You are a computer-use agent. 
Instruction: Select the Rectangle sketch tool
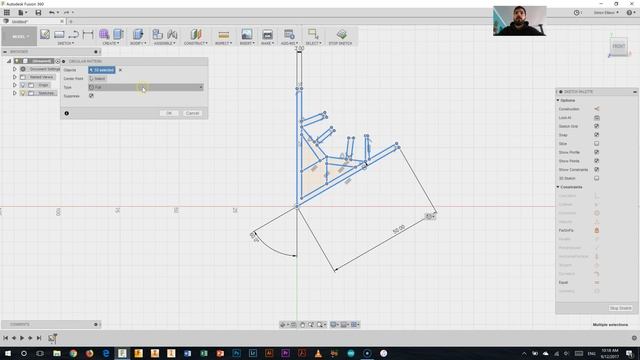coord(59,34)
